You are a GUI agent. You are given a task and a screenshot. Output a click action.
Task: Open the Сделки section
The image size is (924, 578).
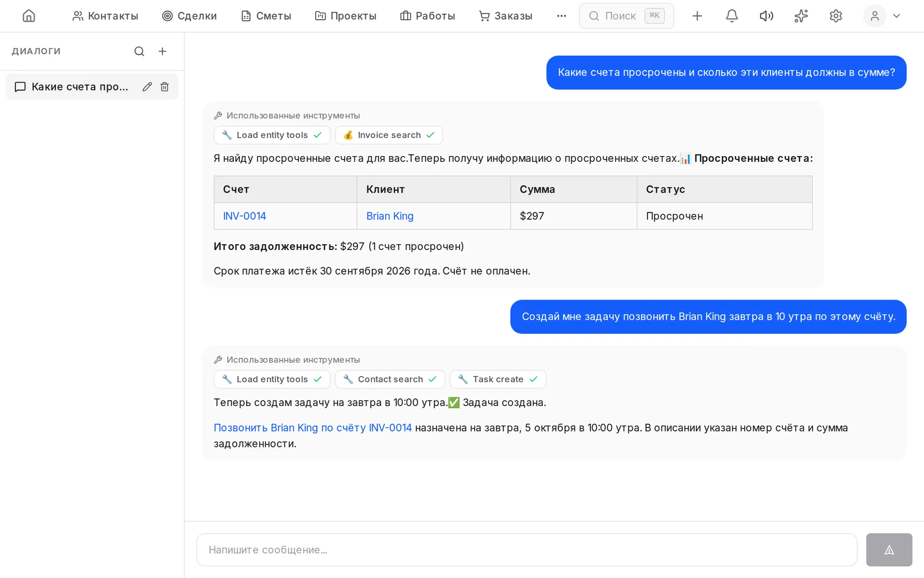click(189, 16)
